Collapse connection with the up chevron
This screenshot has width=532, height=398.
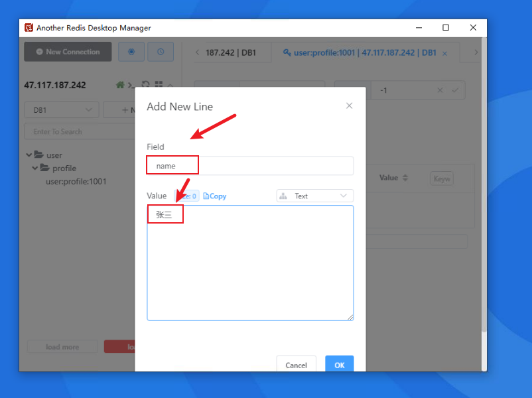click(x=170, y=85)
